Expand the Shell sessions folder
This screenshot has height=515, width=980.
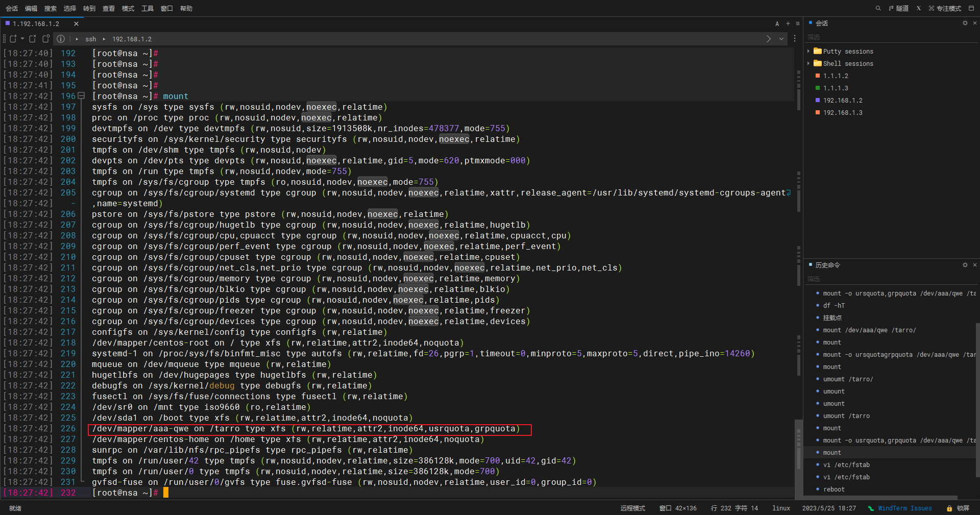pyautogui.click(x=809, y=63)
